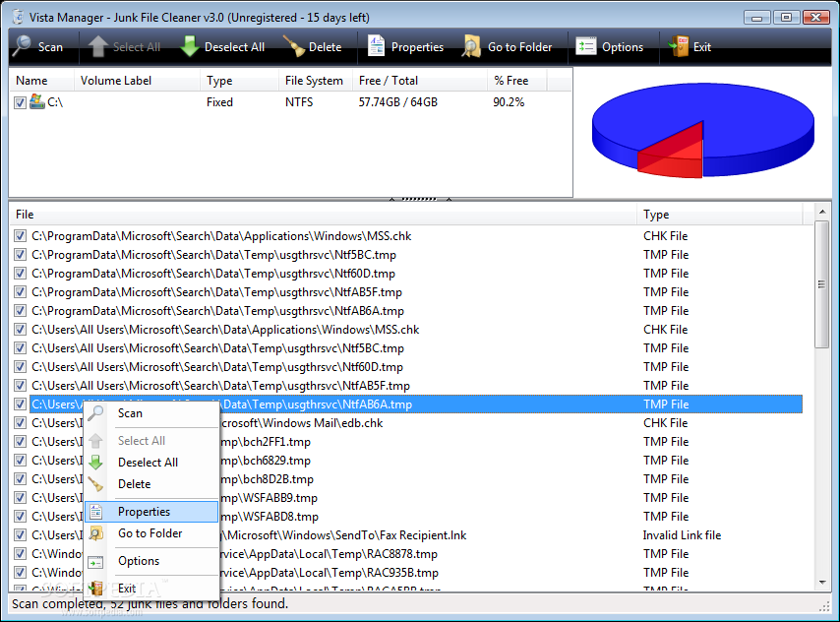Click the Properties page icon in context menu
Viewport: 840px width, 622px height.
95,512
